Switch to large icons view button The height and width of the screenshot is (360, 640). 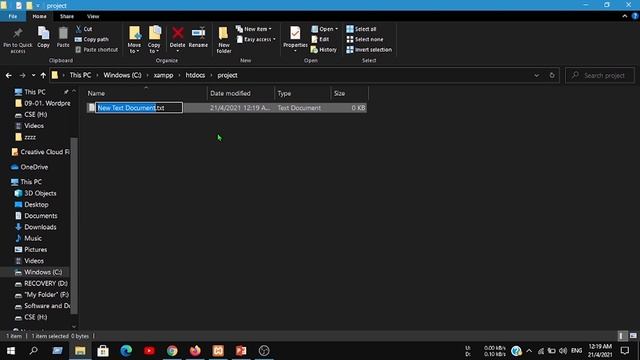(x=633, y=336)
